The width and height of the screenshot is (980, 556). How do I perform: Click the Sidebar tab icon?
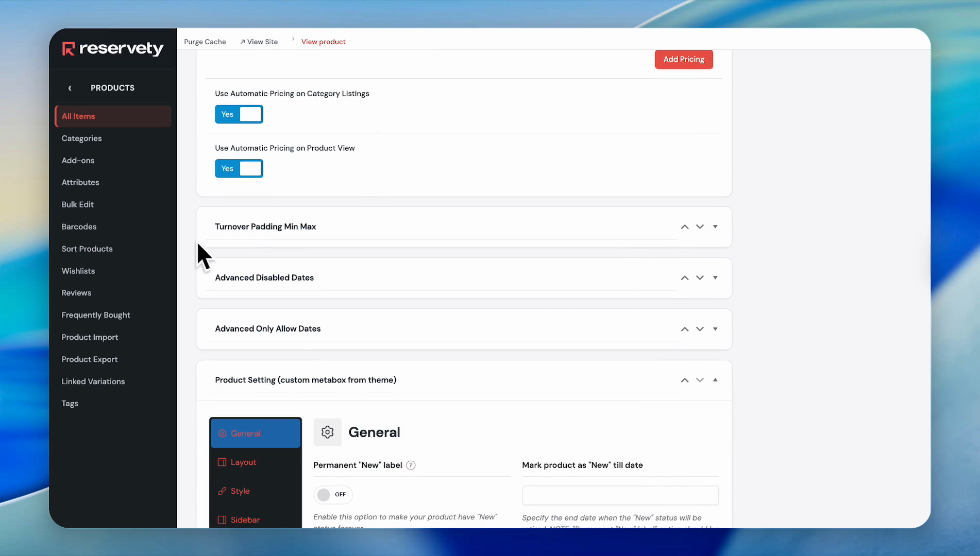[x=222, y=520]
